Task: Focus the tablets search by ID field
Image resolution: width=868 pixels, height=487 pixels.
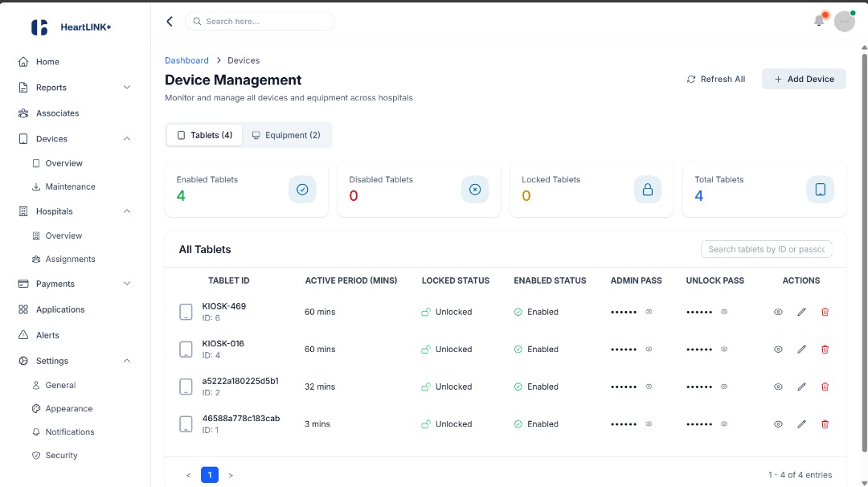Action: pos(766,249)
